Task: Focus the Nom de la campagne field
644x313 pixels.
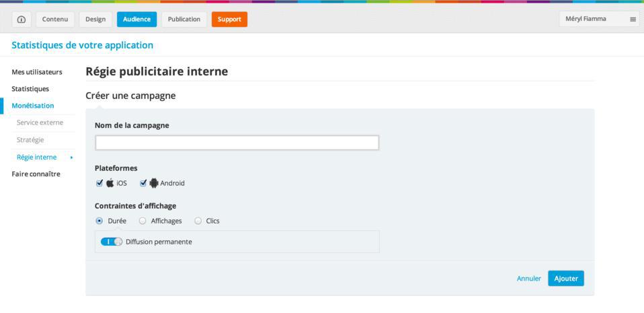Action: point(237,143)
